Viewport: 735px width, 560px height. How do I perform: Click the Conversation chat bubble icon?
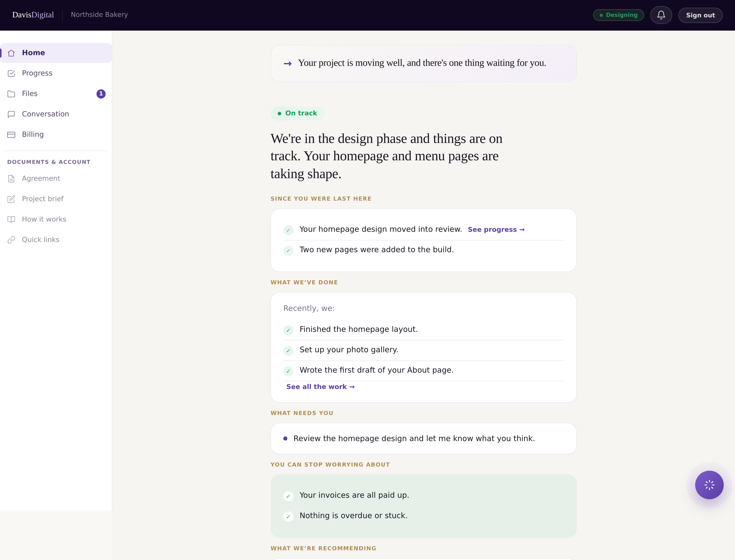click(x=11, y=114)
